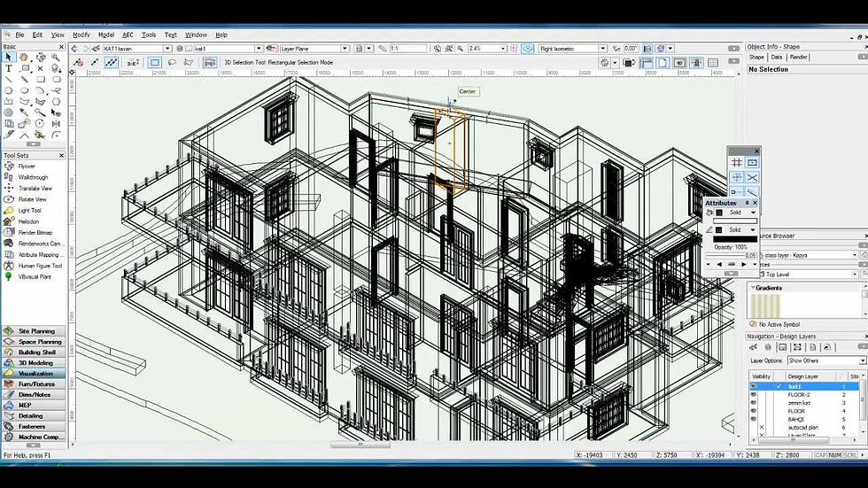Click the 1:1 layer scale field
The image size is (868, 488).
point(408,49)
